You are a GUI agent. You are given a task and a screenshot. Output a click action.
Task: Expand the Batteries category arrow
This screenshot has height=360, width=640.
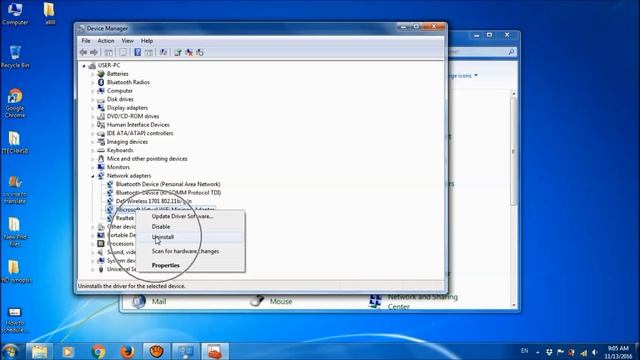click(93, 74)
